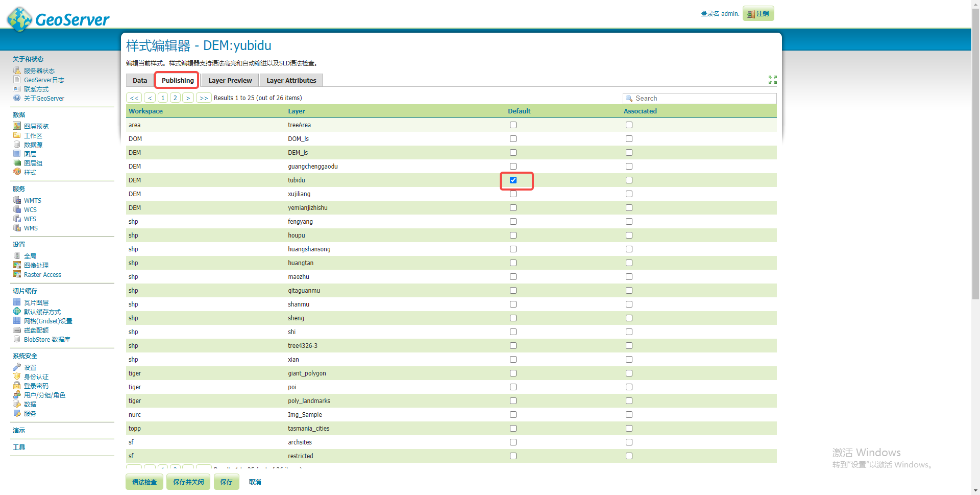Click the 瓦片图层 tile icon
980x495 pixels.
click(17, 302)
